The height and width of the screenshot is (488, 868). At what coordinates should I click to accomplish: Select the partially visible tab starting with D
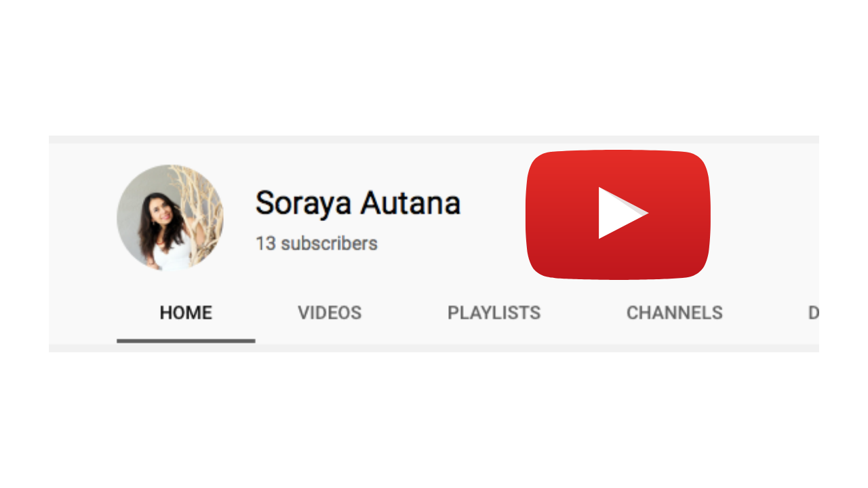click(813, 313)
